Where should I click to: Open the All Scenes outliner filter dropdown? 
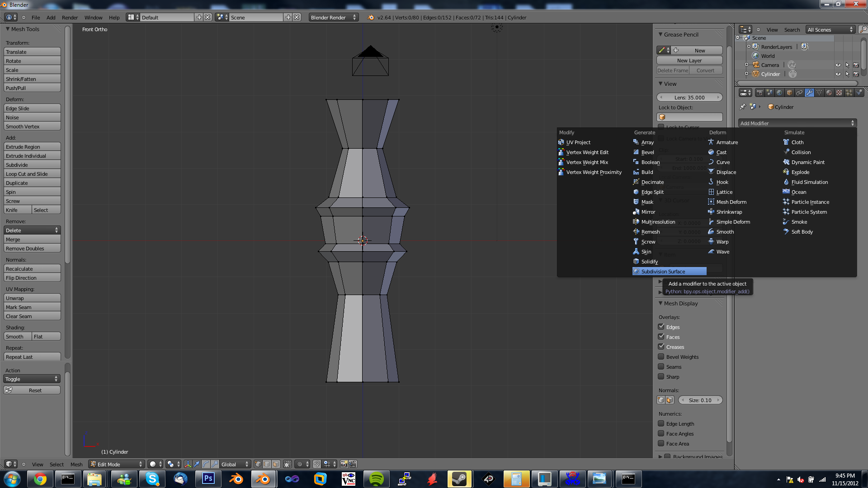click(830, 29)
